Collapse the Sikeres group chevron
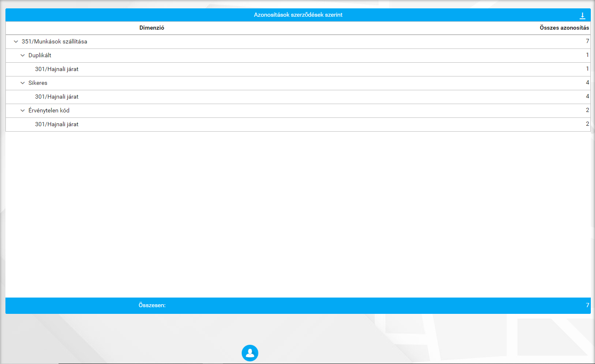This screenshot has width=595, height=364. point(23,83)
